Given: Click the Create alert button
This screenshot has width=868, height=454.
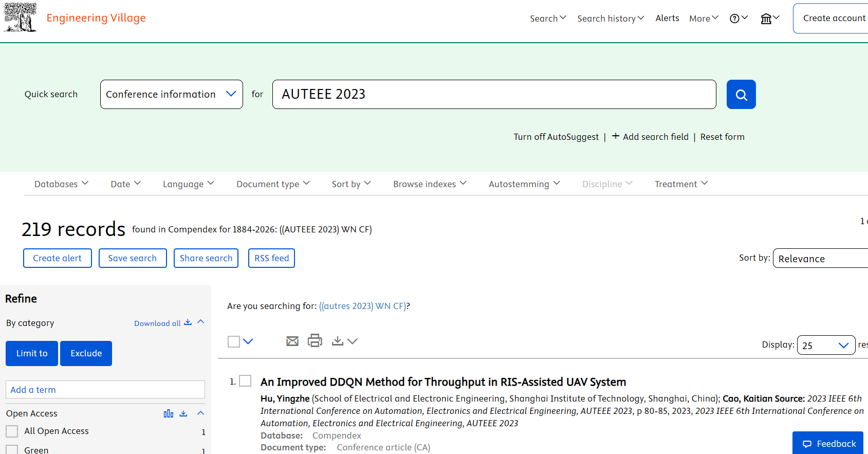Looking at the screenshot, I should click(58, 258).
